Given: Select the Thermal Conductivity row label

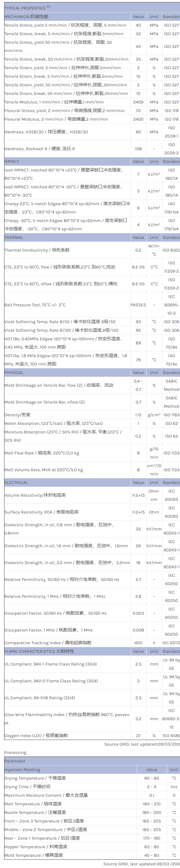Looking at the screenshot, I should (x=37, y=250).
